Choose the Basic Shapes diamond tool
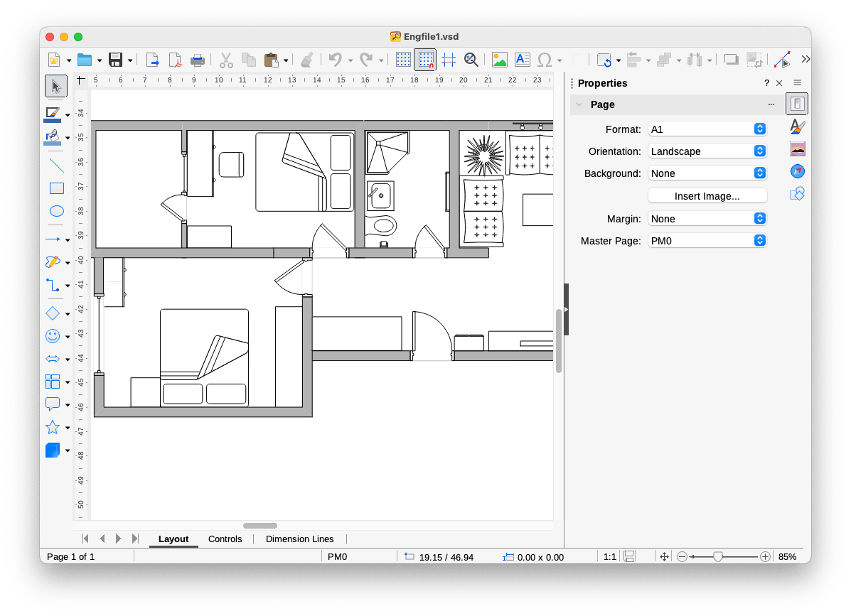Image resolution: width=851 pixels, height=616 pixels. pyautogui.click(x=53, y=313)
